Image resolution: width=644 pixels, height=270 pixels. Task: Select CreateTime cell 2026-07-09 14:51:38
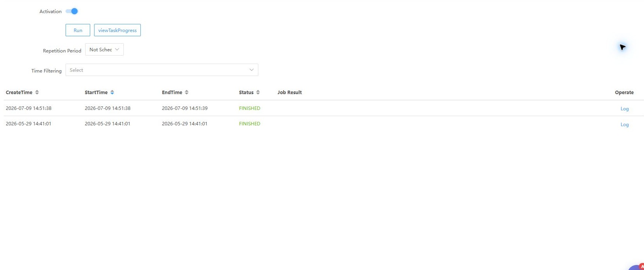[x=29, y=108]
